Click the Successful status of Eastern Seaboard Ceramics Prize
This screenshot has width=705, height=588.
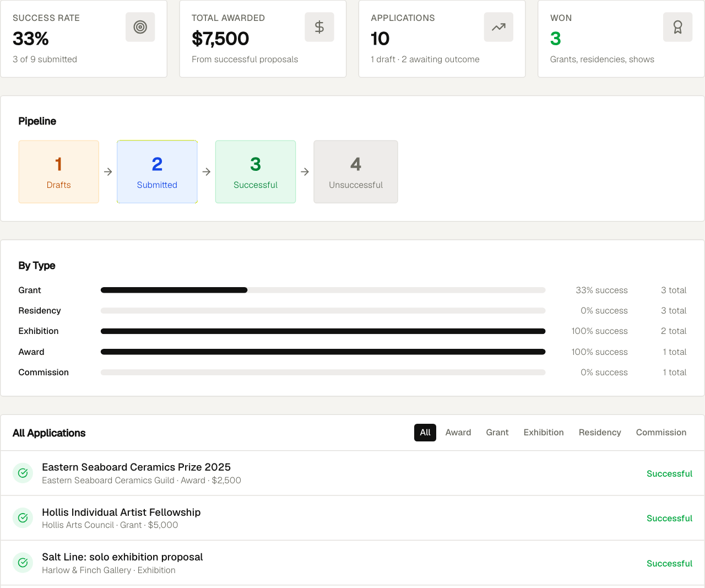(x=669, y=473)
